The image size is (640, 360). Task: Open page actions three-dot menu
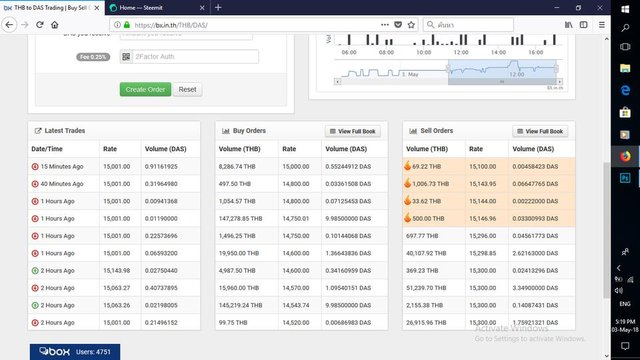(x=384, y=25)
